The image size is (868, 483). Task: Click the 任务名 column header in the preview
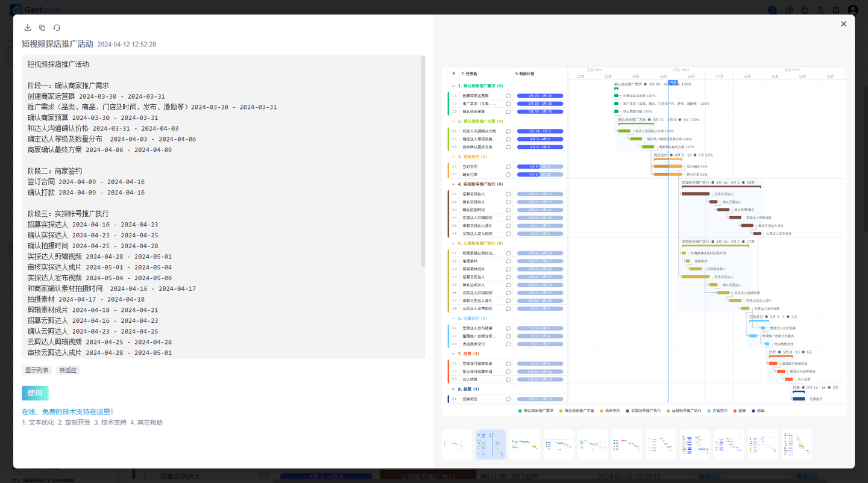click(x=471, y=73)
